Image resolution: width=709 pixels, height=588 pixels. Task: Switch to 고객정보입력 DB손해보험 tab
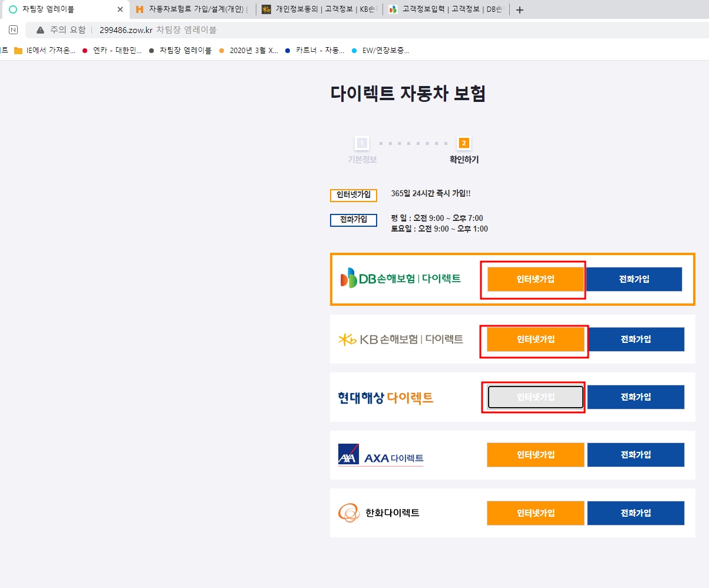[445, 9]
